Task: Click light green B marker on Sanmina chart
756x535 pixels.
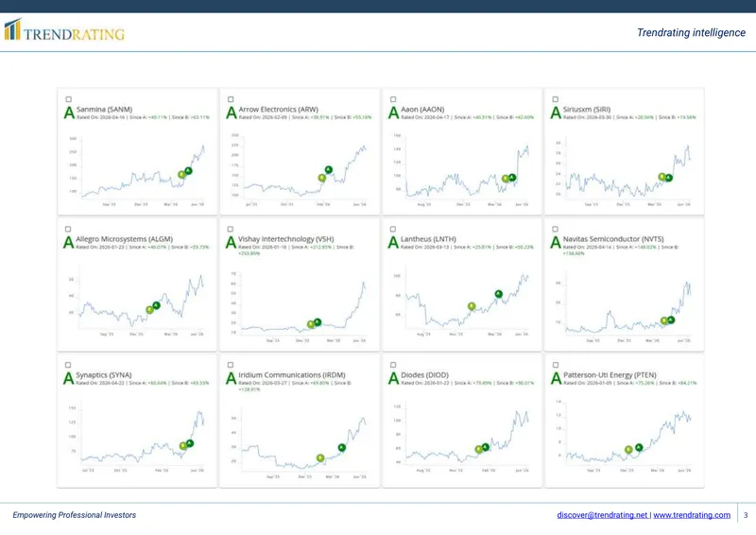Action: [181, 175]
